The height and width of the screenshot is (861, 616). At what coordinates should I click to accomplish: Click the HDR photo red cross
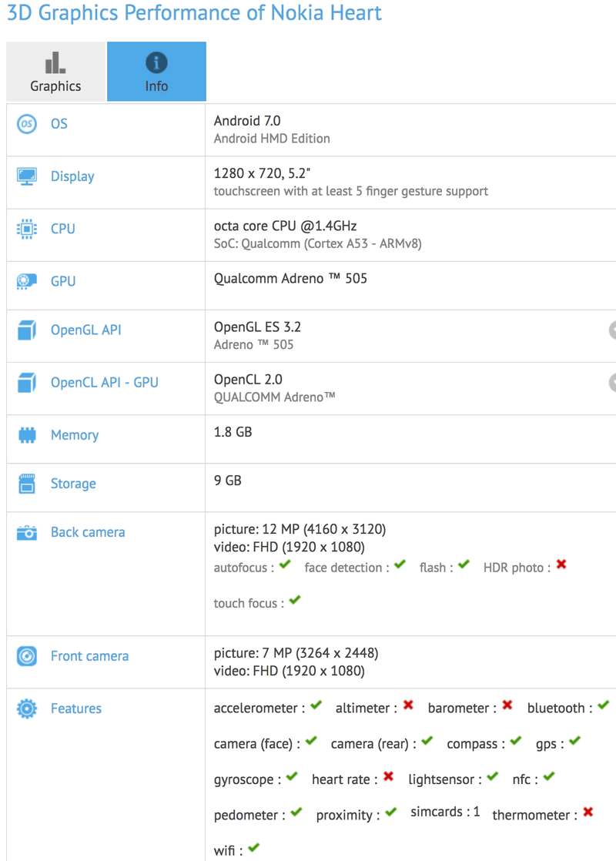[x=561, y=565]
